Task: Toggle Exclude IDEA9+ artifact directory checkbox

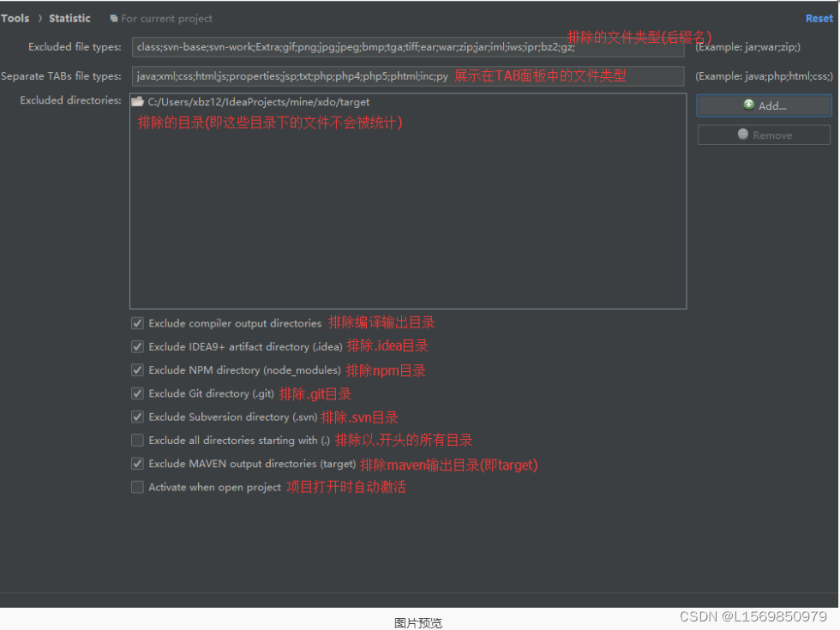Action: 138,346
